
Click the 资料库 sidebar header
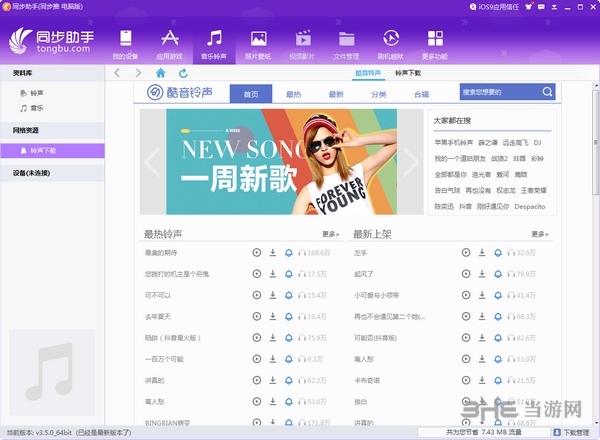coord(52,73)
